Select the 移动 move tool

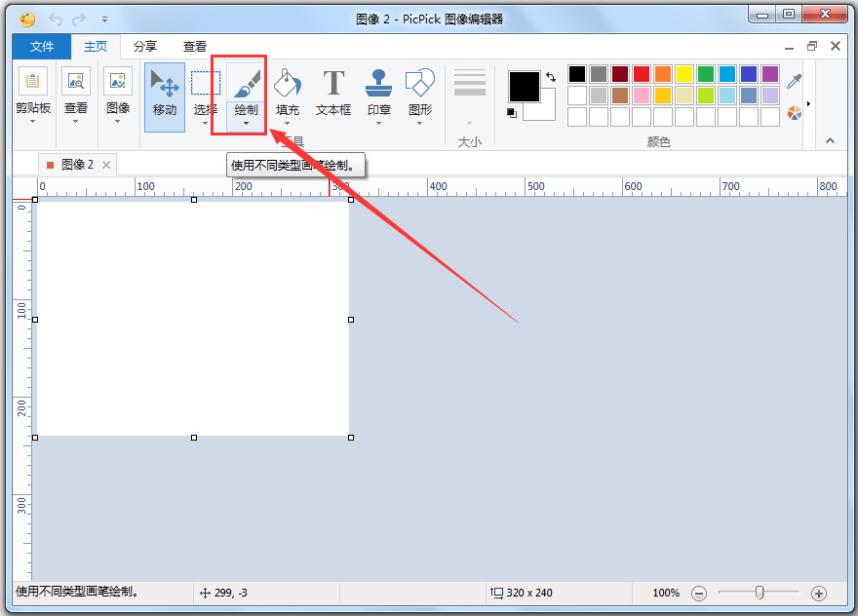coord(164,96)
